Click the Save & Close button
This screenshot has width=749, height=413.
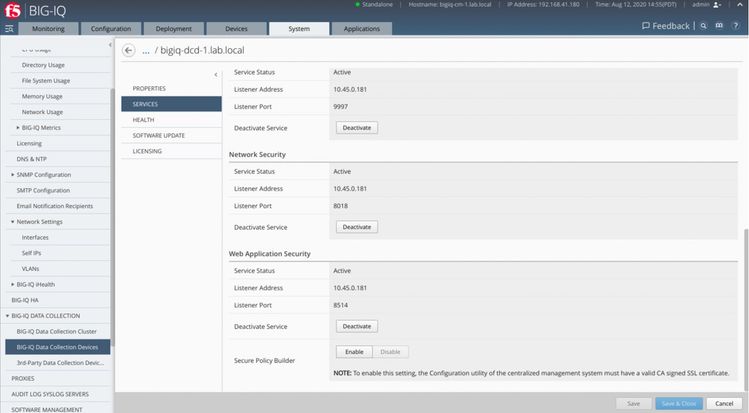(x=679, y=404)
